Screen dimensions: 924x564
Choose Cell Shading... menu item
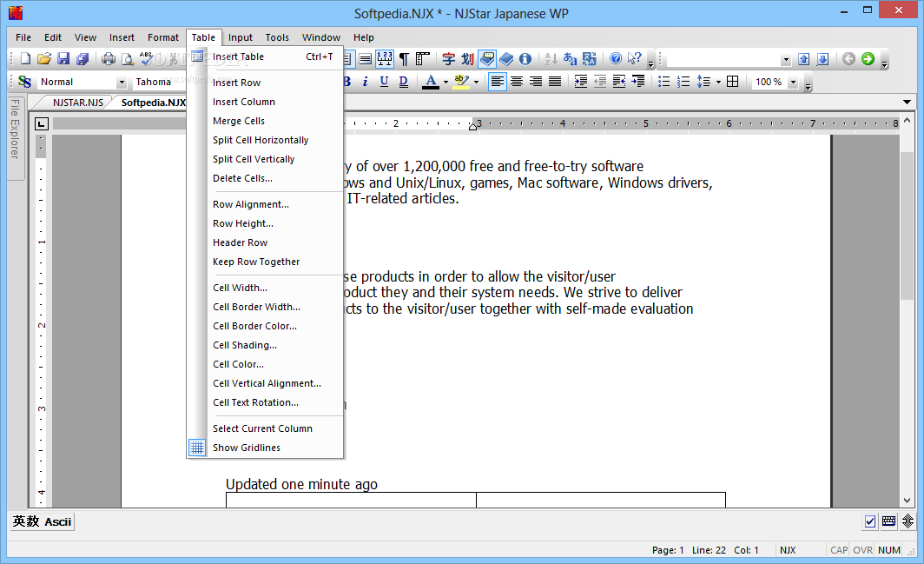coord(265,345)
